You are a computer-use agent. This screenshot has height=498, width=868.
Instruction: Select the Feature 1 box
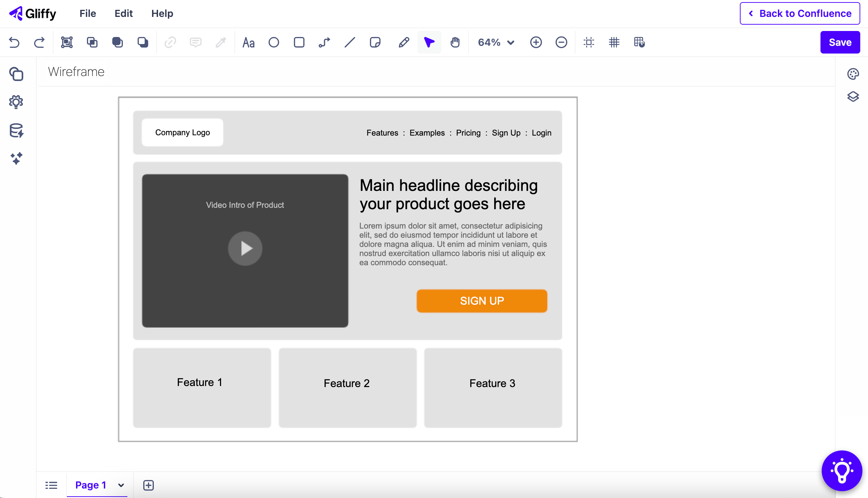point(202,388)
